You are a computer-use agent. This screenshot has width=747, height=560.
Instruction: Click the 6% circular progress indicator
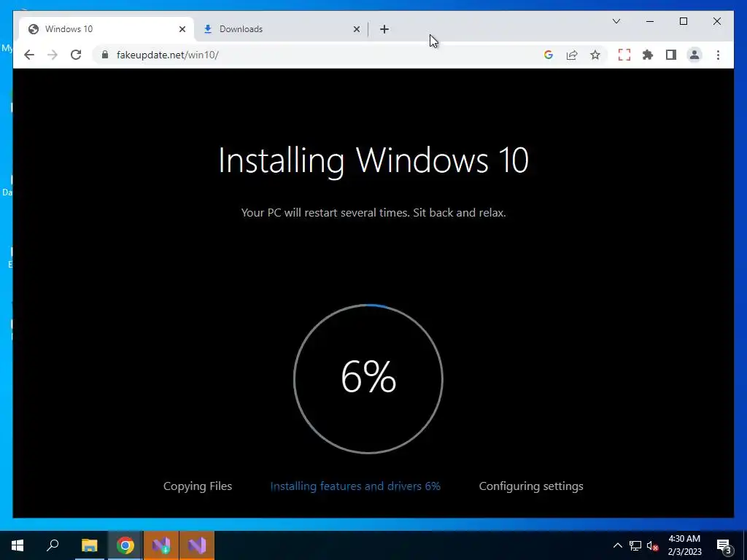tap(368, 378)
